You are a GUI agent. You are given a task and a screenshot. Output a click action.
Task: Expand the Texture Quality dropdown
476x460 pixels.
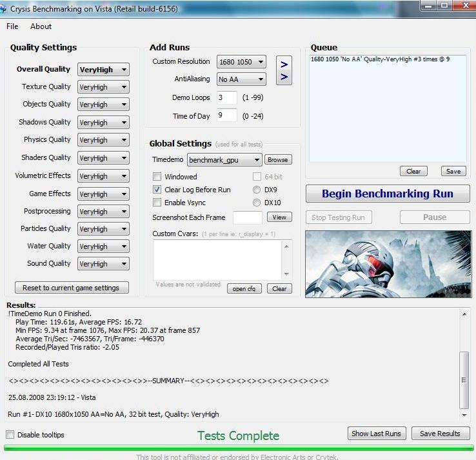pyautogui.click(x=103, y=87)
